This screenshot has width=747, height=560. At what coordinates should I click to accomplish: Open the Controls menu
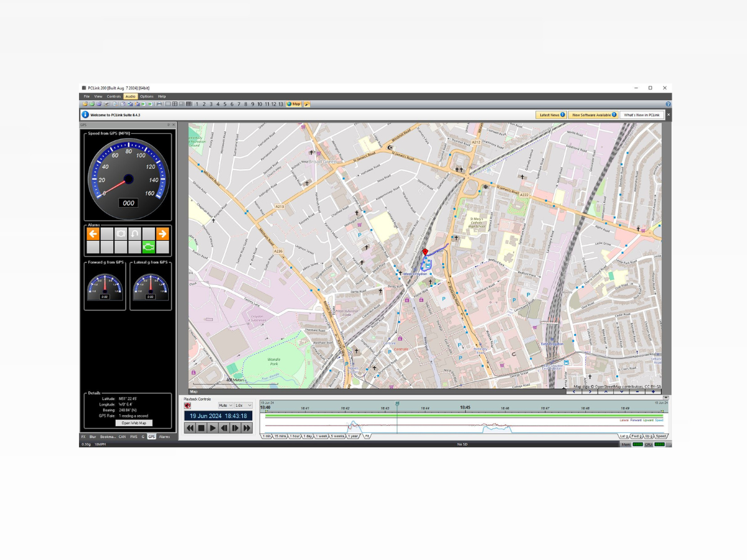pyautogui.click(x=114, y=96)
